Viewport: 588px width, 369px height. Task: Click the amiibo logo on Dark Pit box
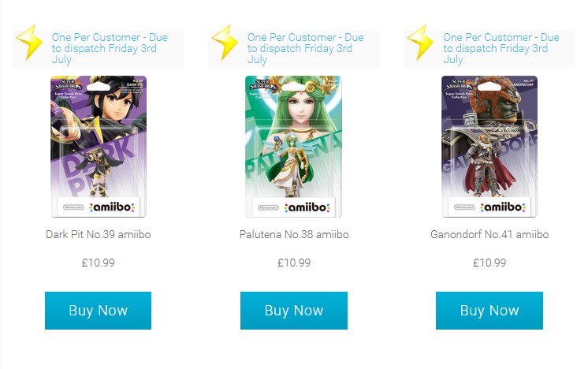click(112, 207)
